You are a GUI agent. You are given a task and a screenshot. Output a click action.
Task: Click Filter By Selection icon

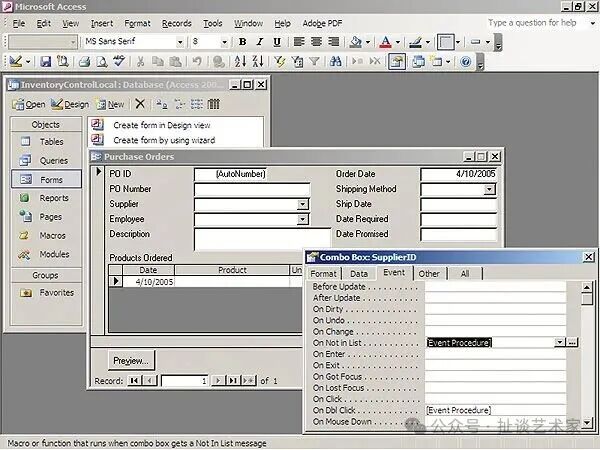[x=280, y=62]
